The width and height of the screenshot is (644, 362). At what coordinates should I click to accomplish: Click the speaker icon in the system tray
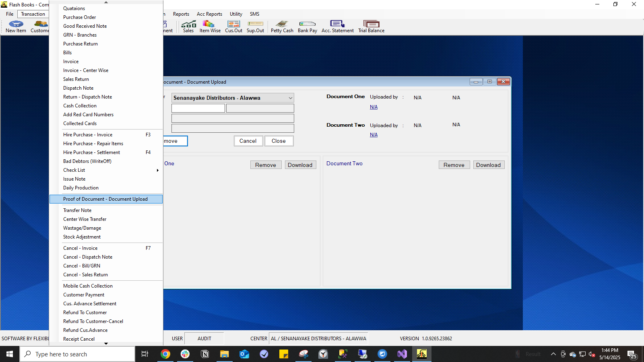click(x=592, y=354)
